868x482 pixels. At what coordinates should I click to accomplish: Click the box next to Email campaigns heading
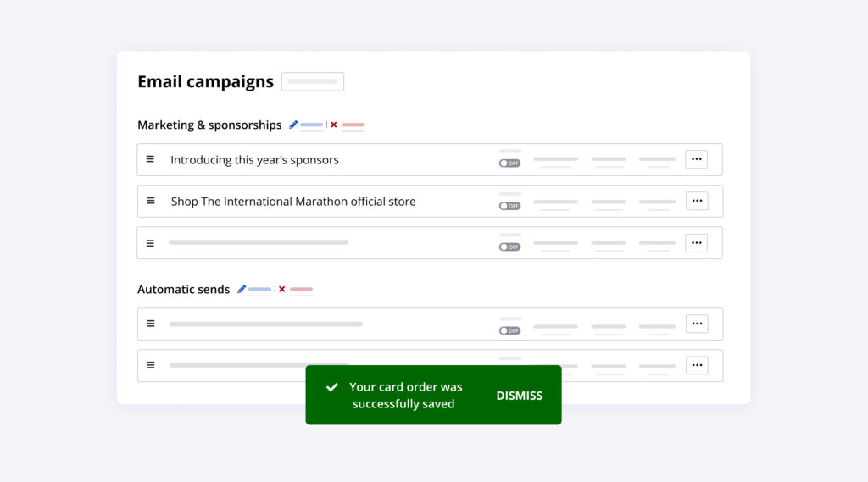coord(313,81)
